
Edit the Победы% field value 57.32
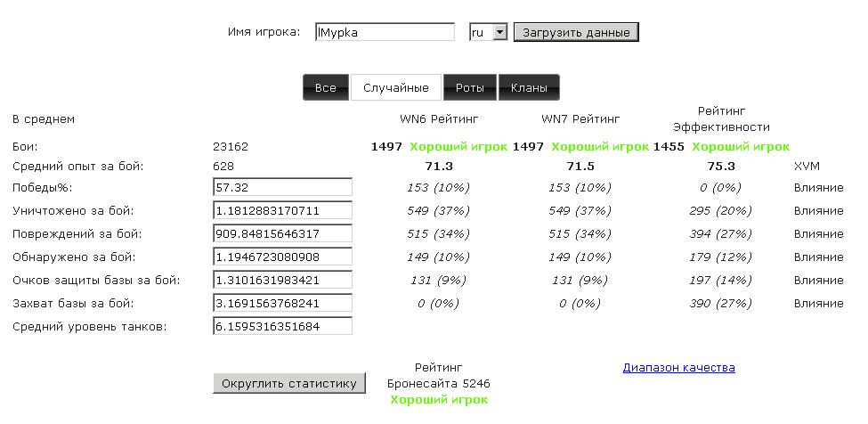pos(282,187)
